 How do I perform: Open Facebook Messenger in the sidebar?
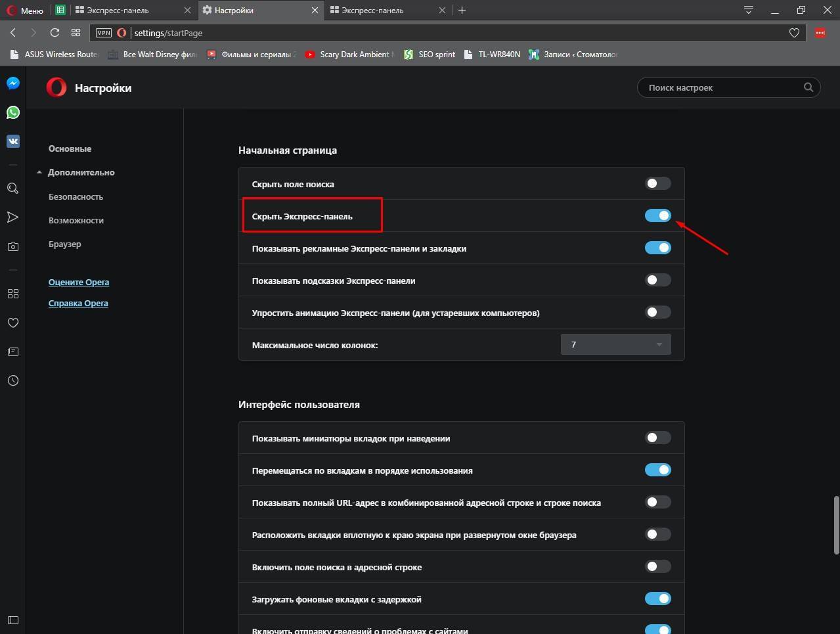click(x=13, y=83)
